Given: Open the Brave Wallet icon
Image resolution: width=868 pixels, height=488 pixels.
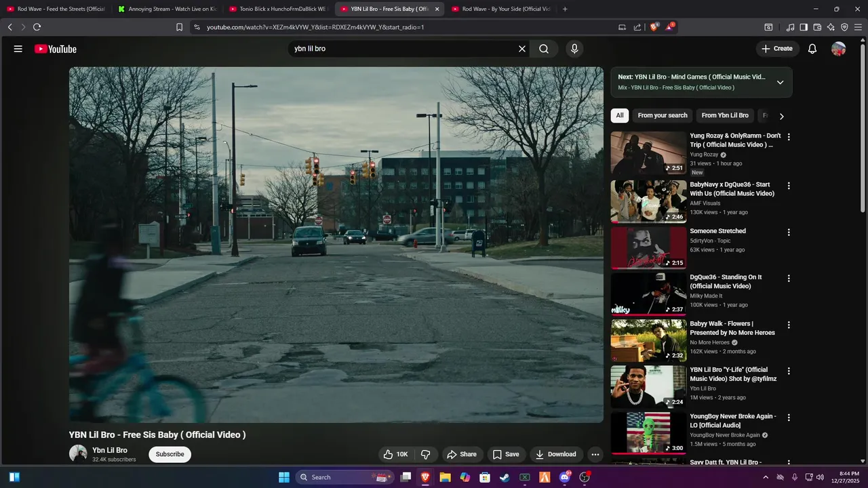Looking at the screenshot, I should click(x=817, y=27).
